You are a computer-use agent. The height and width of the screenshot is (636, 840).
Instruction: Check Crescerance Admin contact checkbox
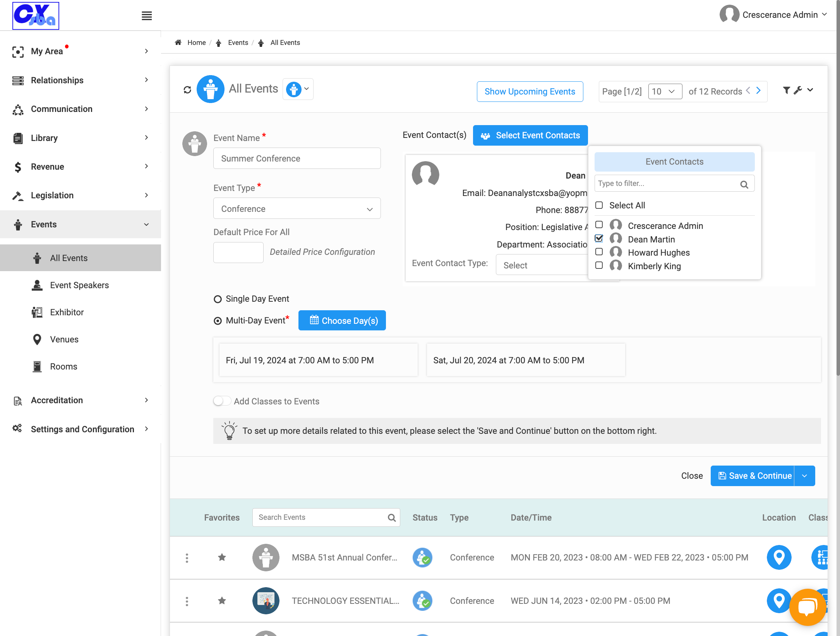(x=599, y=225)
